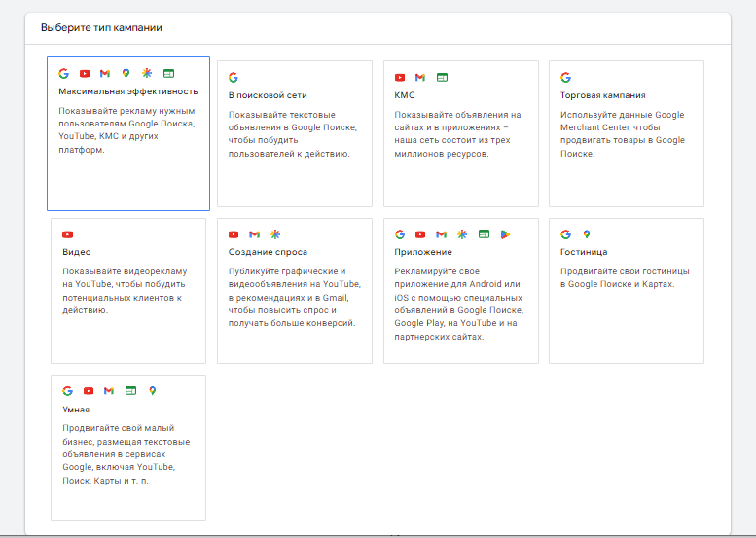Click YouTube icon in Создание спроса card
The height and width of the screenshot is (538, 756).
(x=234, y=234)
